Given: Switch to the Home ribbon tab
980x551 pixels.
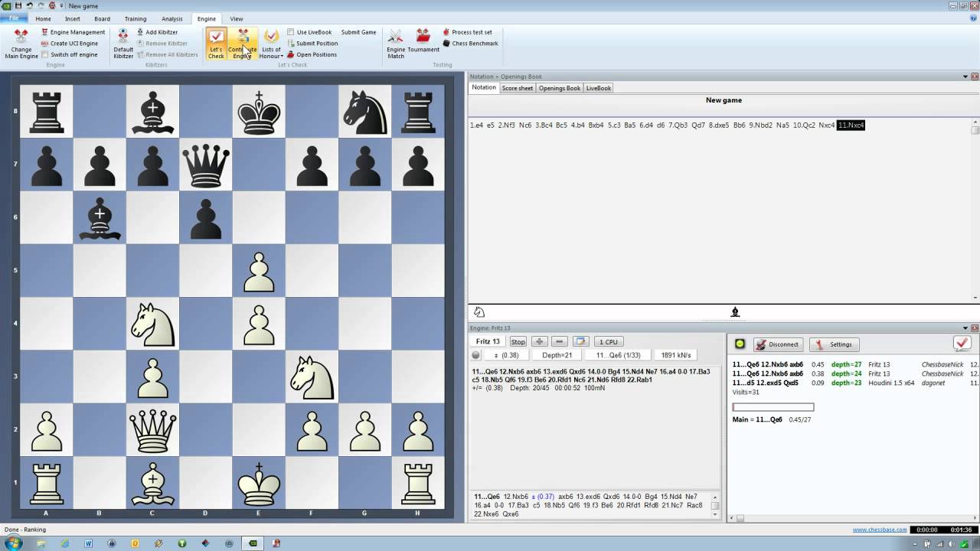Looking at the screenshot, I should [x=44, y=18].
